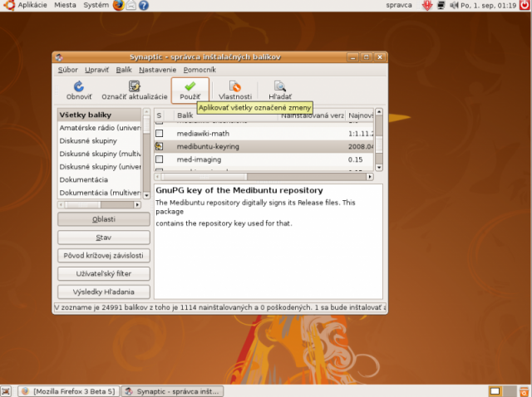Click the Stav filter button
Screen dimensions: 532x397
tap(104, 238)
